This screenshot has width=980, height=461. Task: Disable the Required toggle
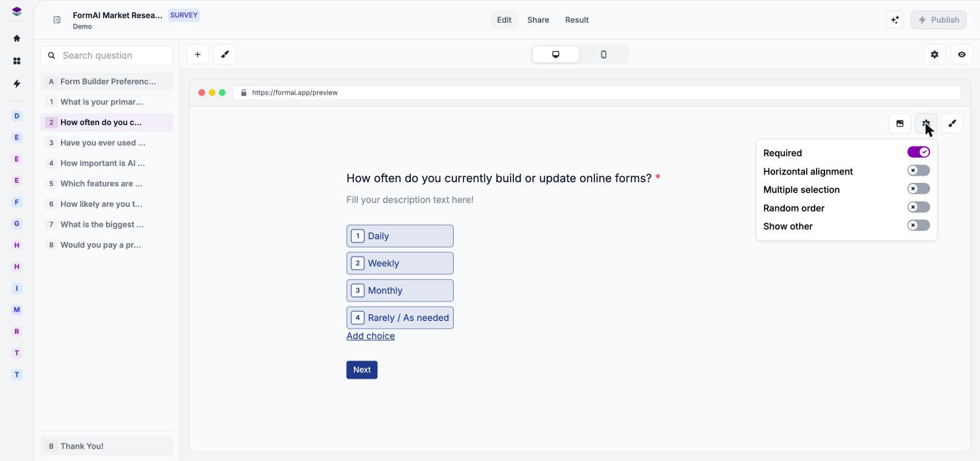tap(918, 152)
